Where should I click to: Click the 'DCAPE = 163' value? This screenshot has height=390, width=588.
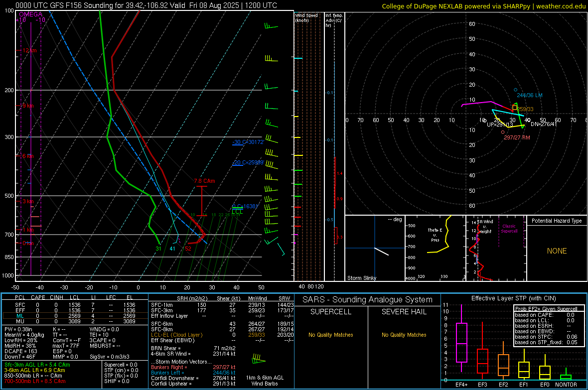tap(20, 351)
